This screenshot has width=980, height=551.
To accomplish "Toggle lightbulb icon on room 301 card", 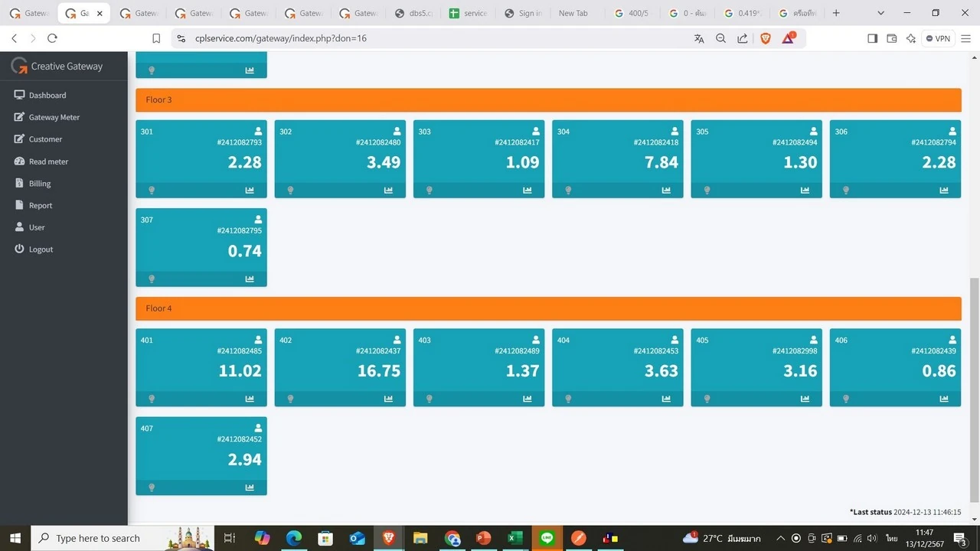I will click(152, 190).
